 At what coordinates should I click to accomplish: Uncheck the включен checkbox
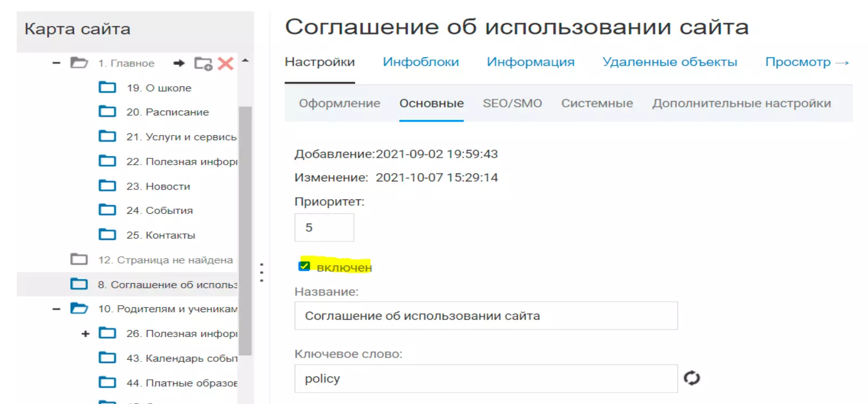coord(304,266)
